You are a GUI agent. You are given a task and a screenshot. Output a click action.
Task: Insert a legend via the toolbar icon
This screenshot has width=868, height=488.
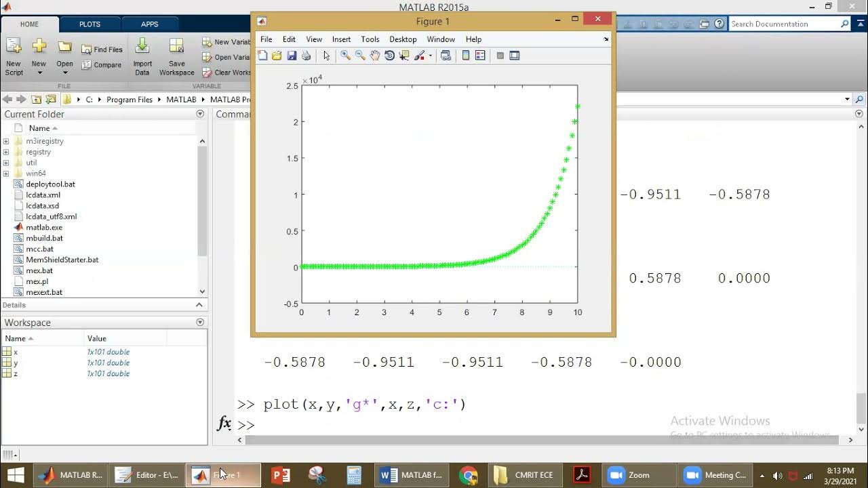pos(480,56)
